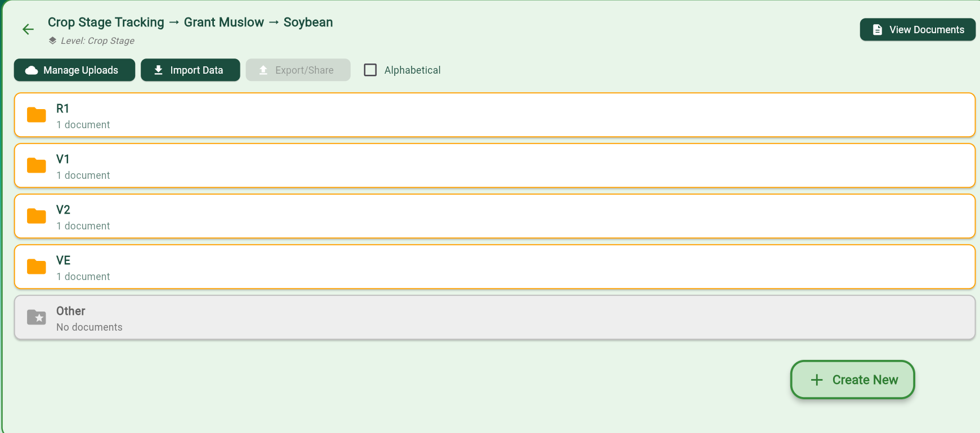Click the cloud icon on Manage Uploads
The image size is (980, 433).
(x=32, y=70)
